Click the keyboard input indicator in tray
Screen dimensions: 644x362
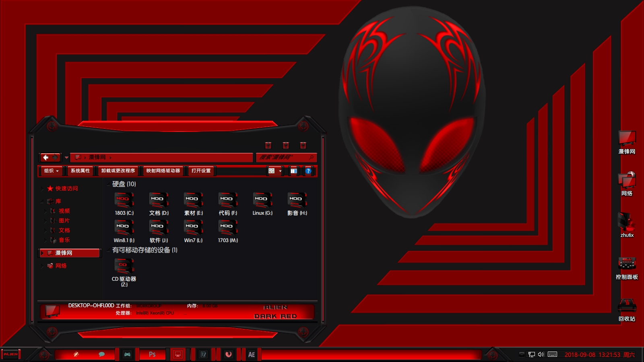[553, 354]
